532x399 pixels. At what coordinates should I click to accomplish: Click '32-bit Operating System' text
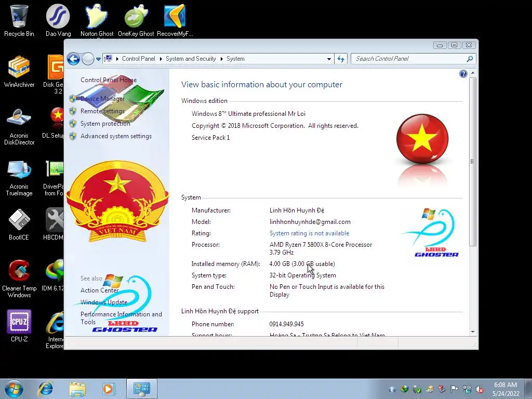[303, 275]
